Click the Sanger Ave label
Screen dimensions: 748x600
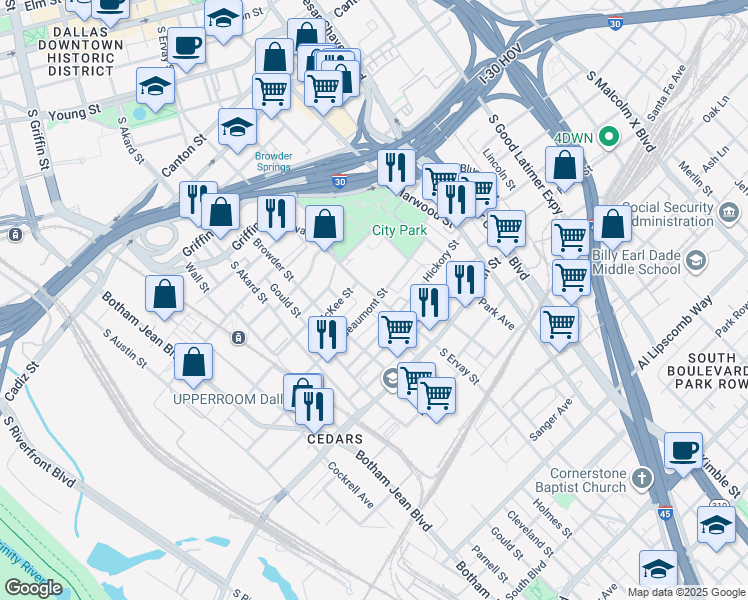coord(551,420)
